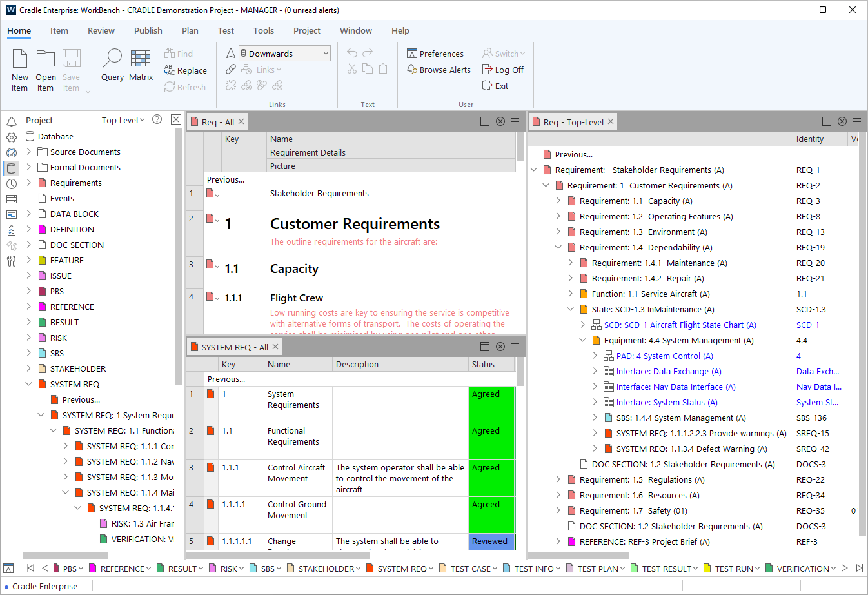Click the navigation arrow icon beside Downwards
Viewport: 868px width, 595px height.
(231, 54)
